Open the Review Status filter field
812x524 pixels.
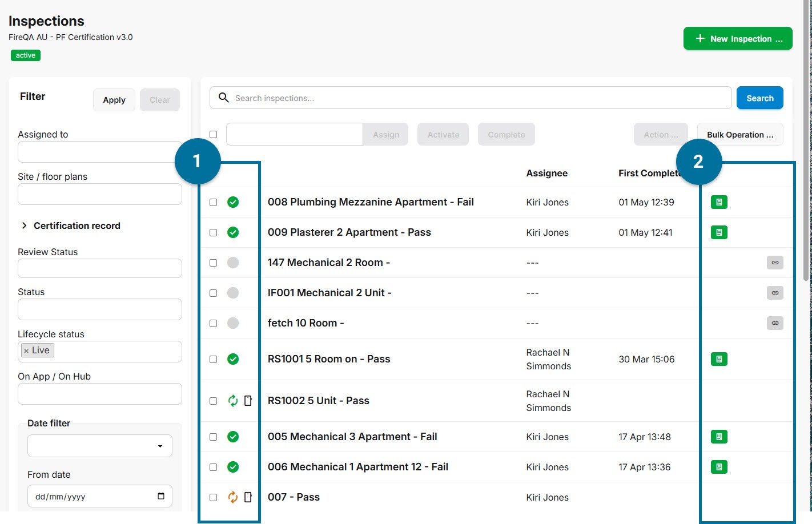coord(100,268)
